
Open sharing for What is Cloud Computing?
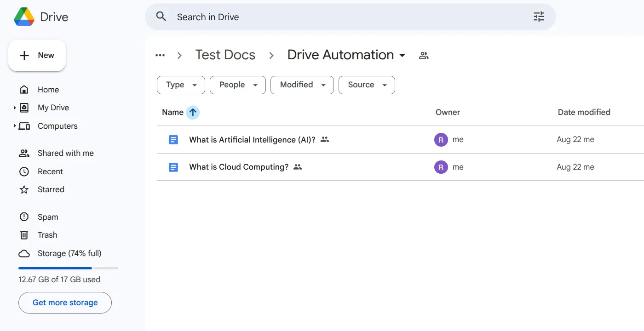pyautogui.click(x=298, y=167)
